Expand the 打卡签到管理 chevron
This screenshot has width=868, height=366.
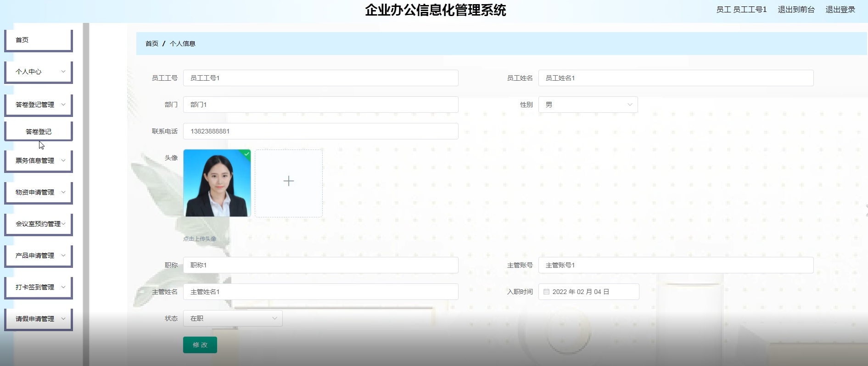pos(63,287)
